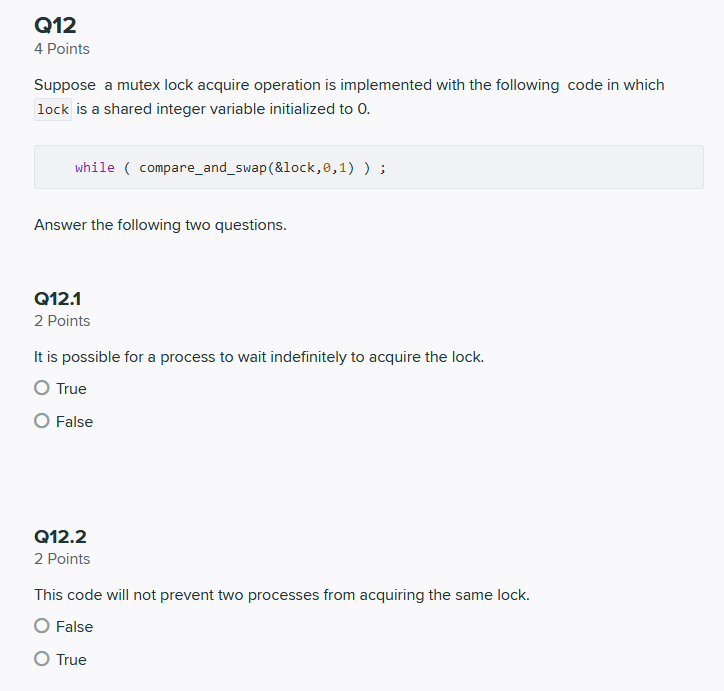Choose True radio button under Q12.2

[x=42, y=659]
